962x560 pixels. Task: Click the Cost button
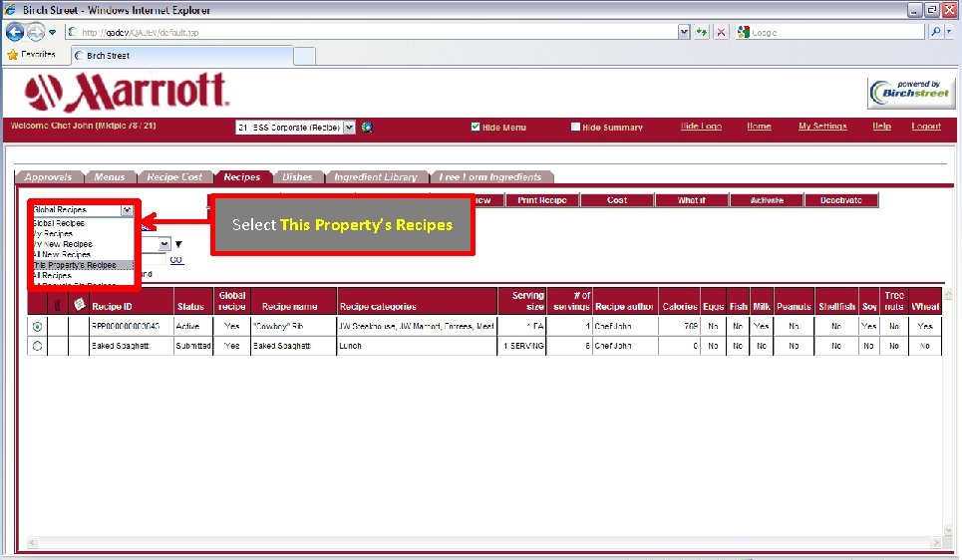[x=617, y=200]
